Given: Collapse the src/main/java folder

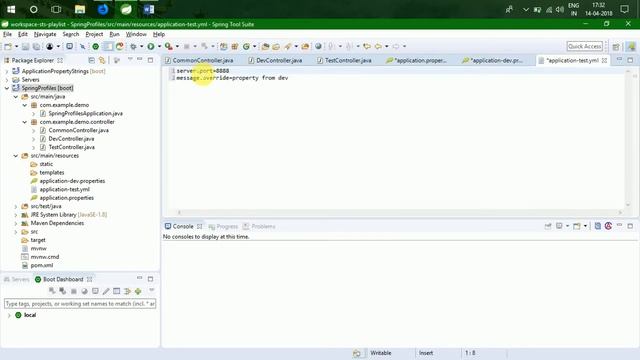Looking at the screenshot, I should point(16,97).
